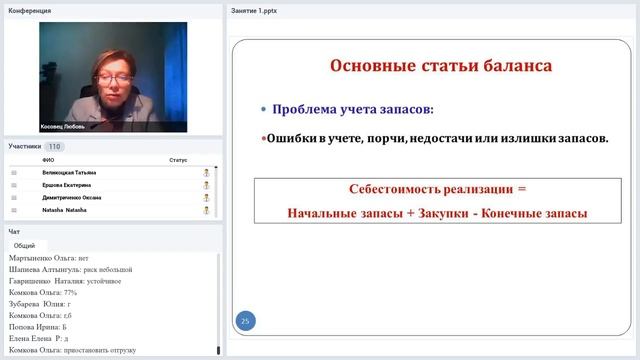Screen dimensions: 640x360
Task: Click the slide number 25 badge
Action: [x=246, y=321]
